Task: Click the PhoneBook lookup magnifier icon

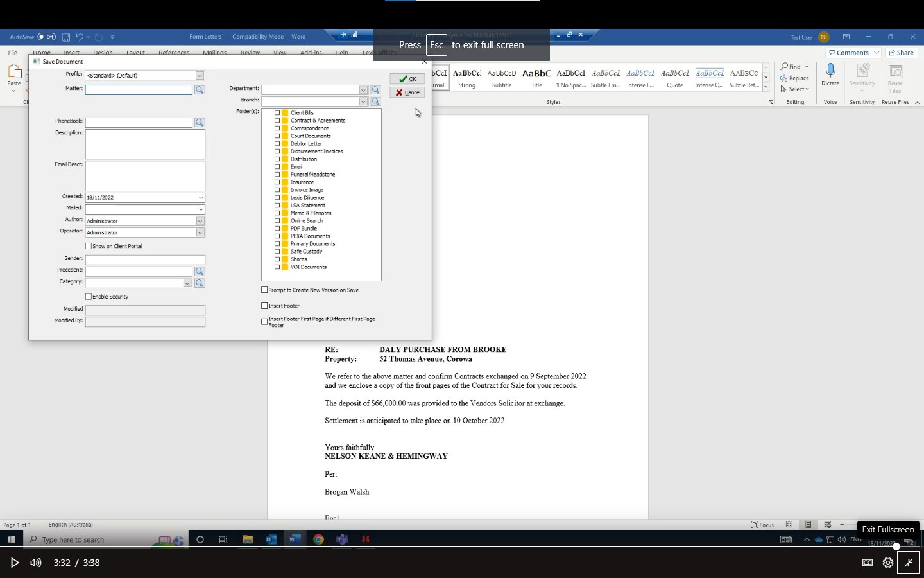Action: point(200,123)
